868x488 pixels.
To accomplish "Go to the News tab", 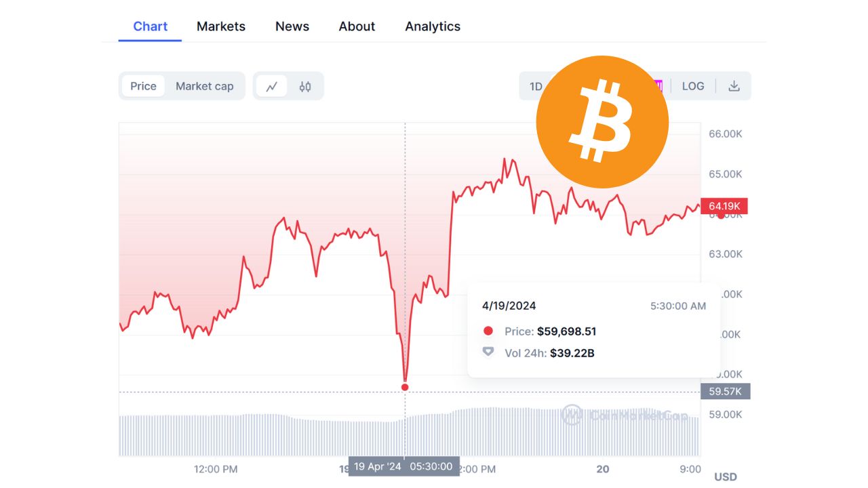I will point(292,26).
